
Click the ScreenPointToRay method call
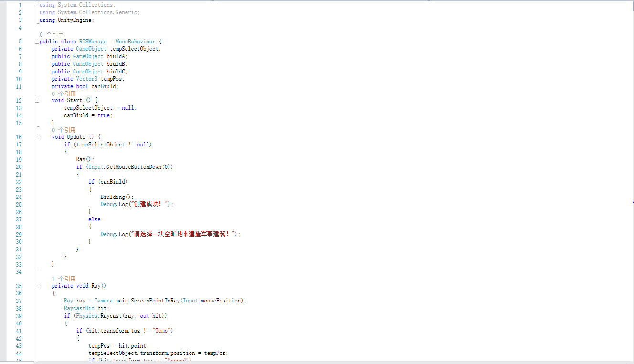tap(155, 301)
